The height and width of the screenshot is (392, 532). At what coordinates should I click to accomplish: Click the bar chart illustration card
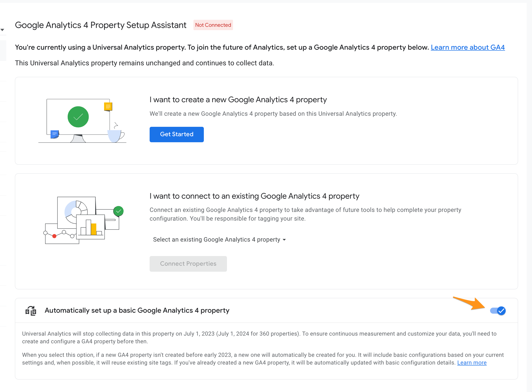point(91,227)
